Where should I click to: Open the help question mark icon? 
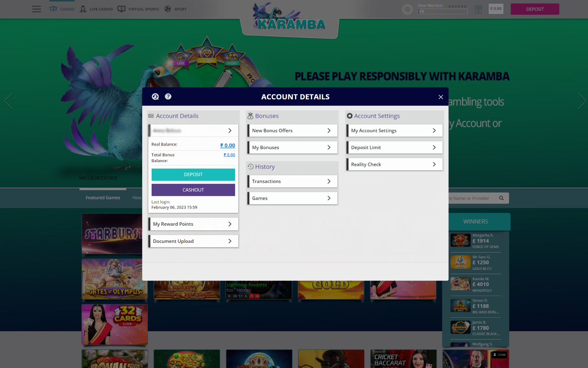(x=168, y=96)
